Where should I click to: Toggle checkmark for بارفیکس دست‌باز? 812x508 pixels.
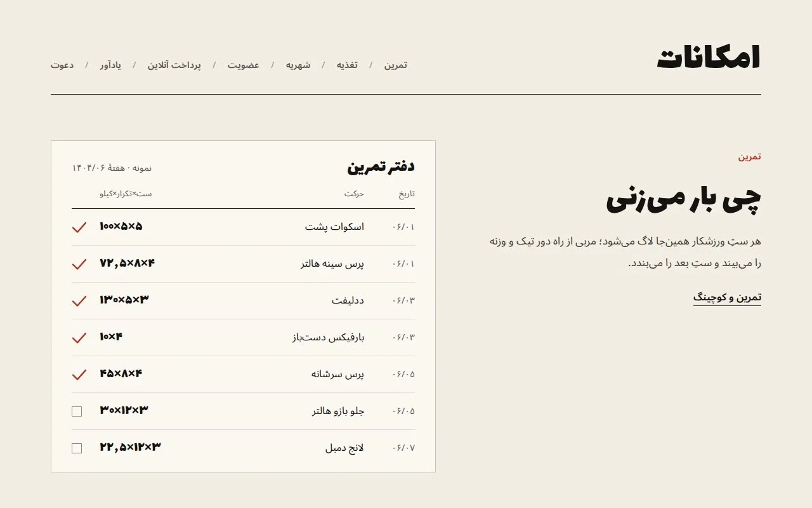pyautogui.click(x=79, y=338)
